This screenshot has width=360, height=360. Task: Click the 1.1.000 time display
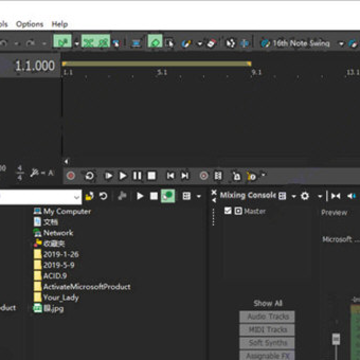coord(35,66)
